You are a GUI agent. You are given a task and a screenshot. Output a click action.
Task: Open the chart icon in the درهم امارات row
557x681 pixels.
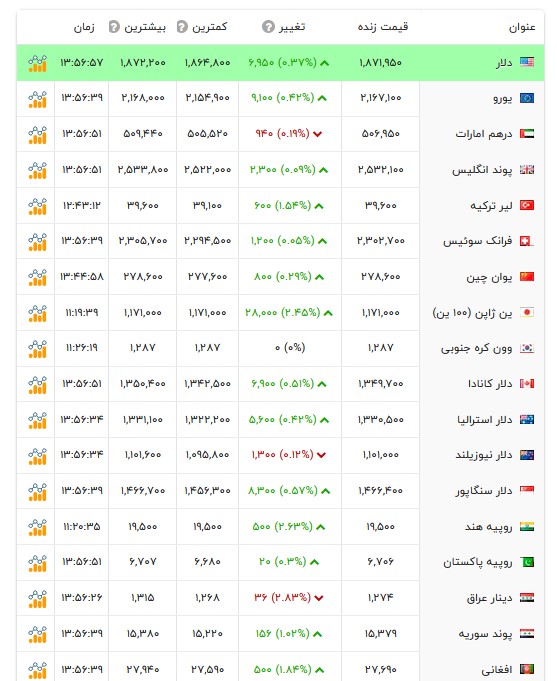pos(37,134)
